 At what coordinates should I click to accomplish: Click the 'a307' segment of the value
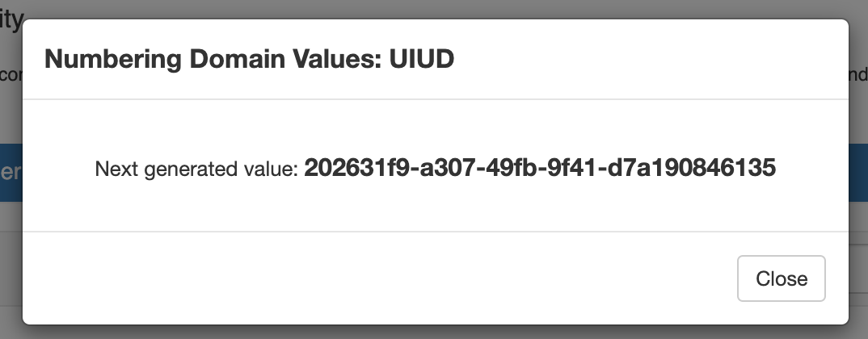tap(430, 168)
